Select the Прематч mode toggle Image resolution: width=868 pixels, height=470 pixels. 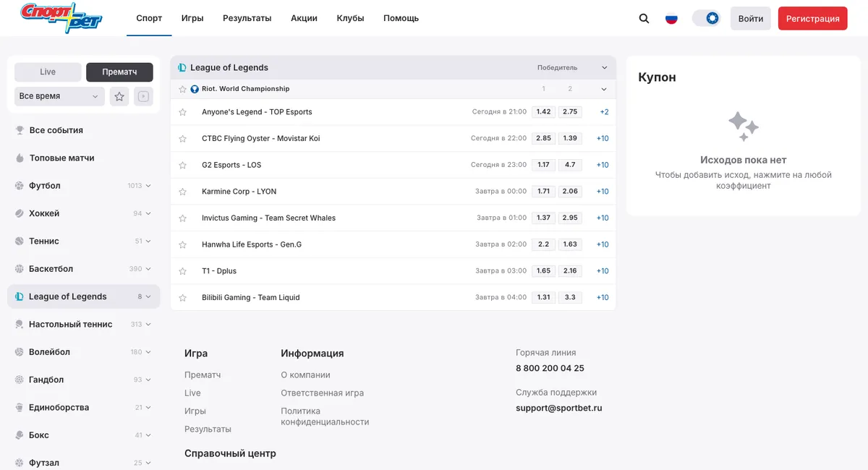point(119,72)
